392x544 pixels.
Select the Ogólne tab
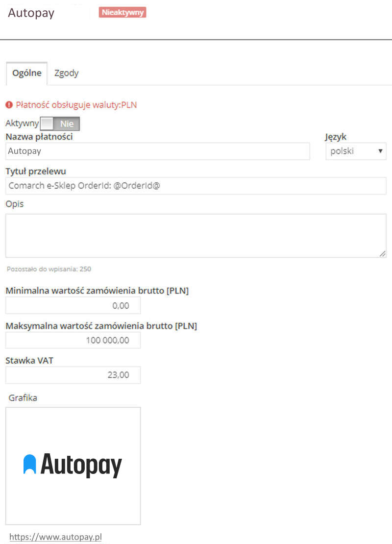pos(27,73)
